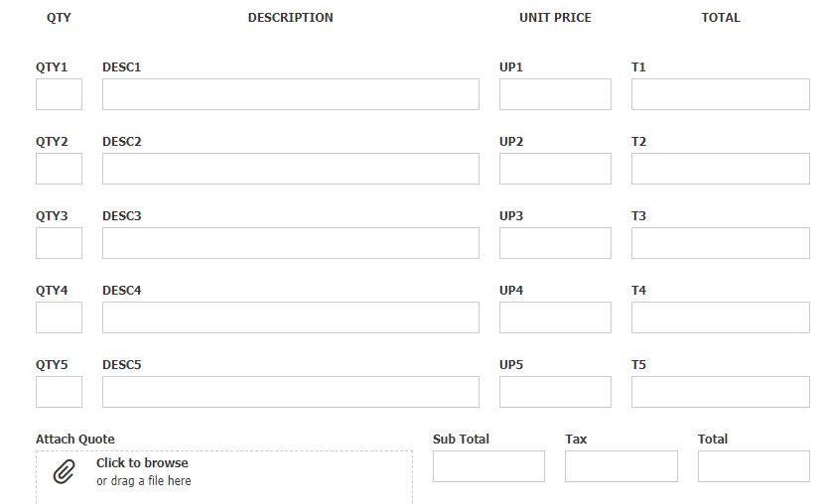Select the UP1 unit price field
Viewport: 829px width, 504px height.
(555, 94)
